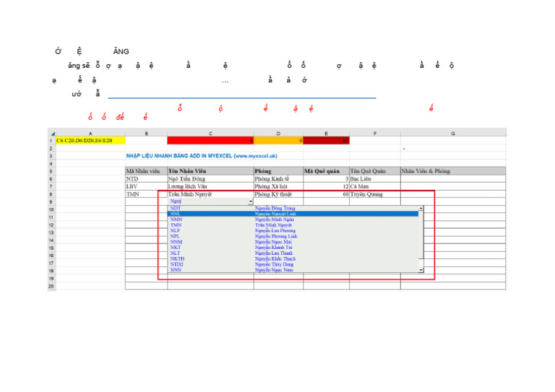Click the dropdown list's scroll-up arrow
The width and height of the screenshot is (555, 392).
click(421, 209)
